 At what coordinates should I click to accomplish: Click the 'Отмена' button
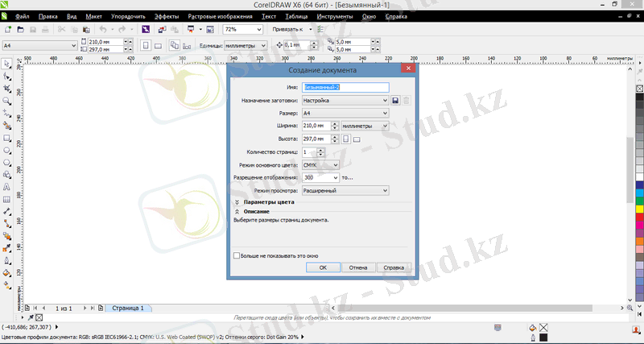click(358, 267)
